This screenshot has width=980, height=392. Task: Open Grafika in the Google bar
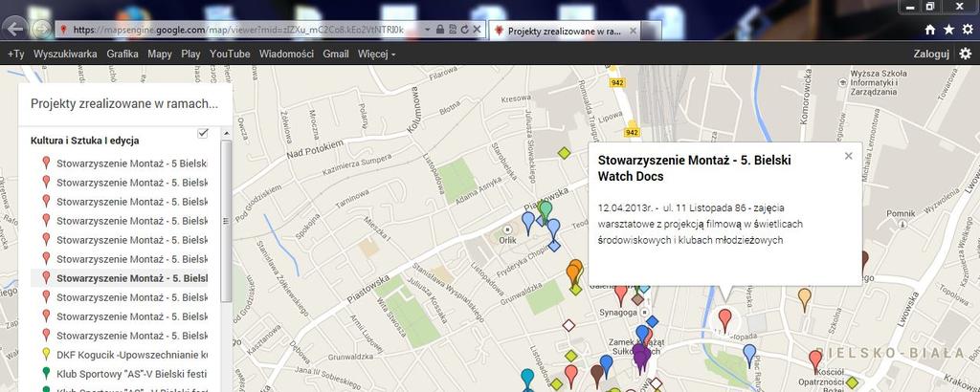(122, 54)
